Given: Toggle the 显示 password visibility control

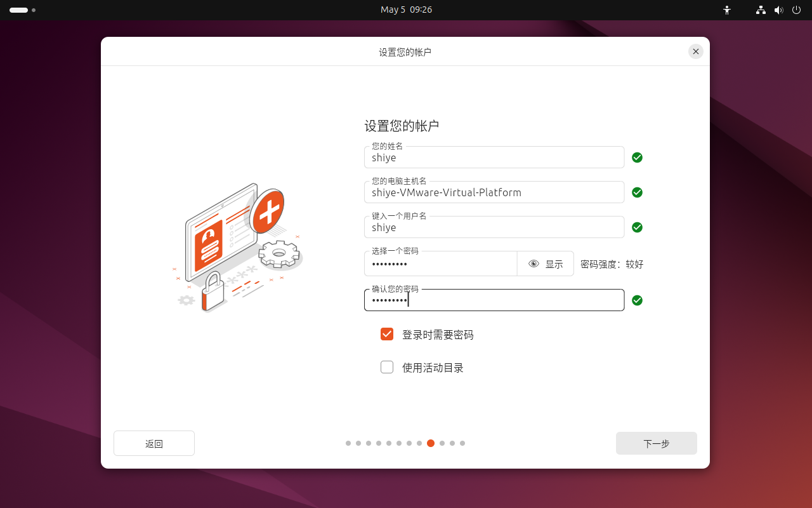Looking at the screenshot, I should pyautogui.click(x=553, y=264).
